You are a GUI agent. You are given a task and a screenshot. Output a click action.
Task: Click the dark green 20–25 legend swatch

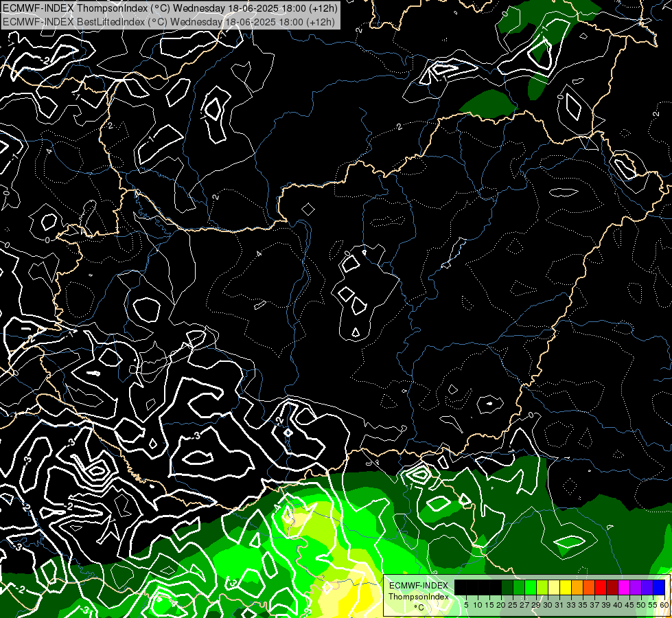coord(507,587)
